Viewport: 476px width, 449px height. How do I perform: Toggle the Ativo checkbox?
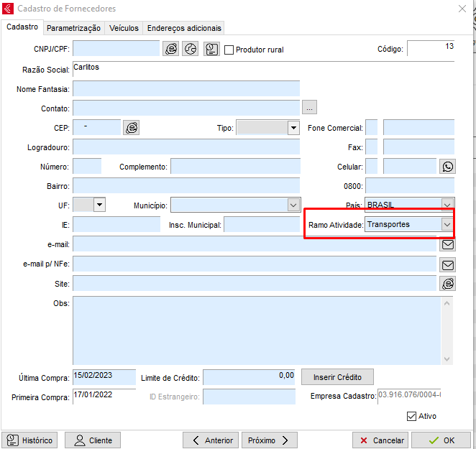(412, 416)
